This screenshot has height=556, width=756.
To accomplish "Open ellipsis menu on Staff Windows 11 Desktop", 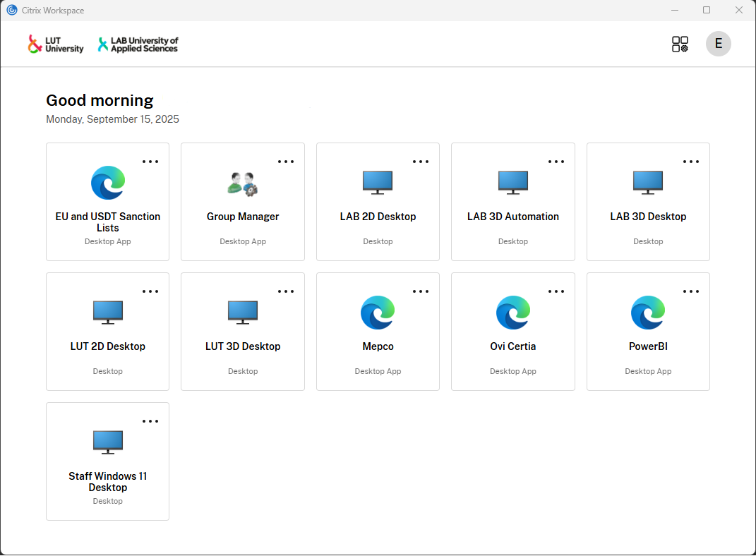I will [150, 421].
